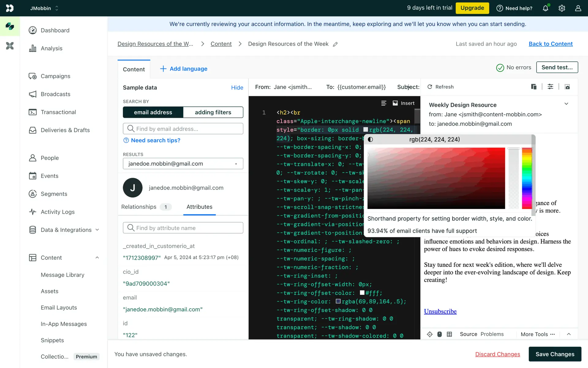The height and width of the screenshot is (368, 588).
Task: Click the Find by attribute name field
Action: click(183, 228)
